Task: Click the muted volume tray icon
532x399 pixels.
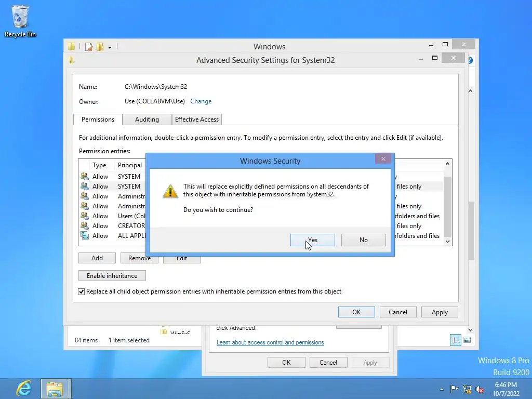Action: [x=480, y=389]
